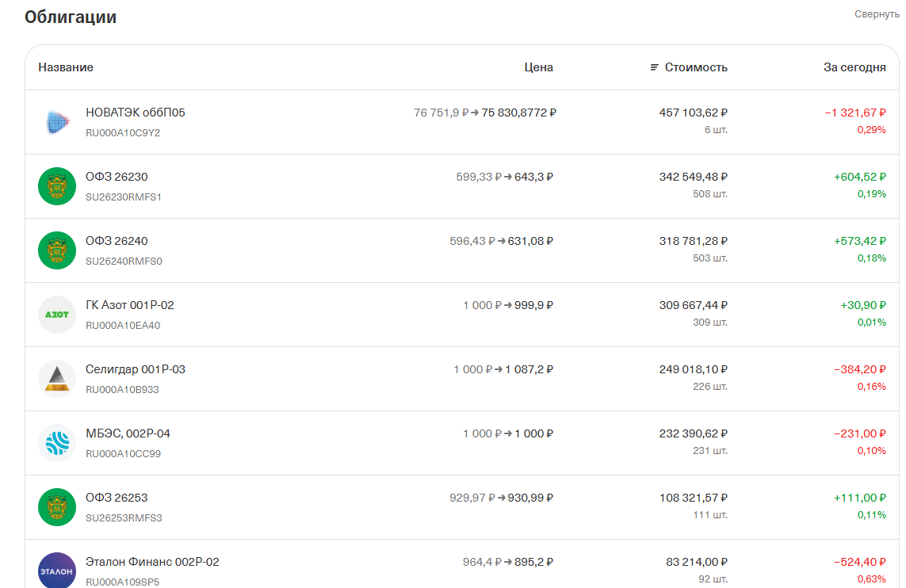Click the НОВАТЭК об6П05 bond logo
The height and width of the screenshot is (588, 906).
[x=57, y=122]
